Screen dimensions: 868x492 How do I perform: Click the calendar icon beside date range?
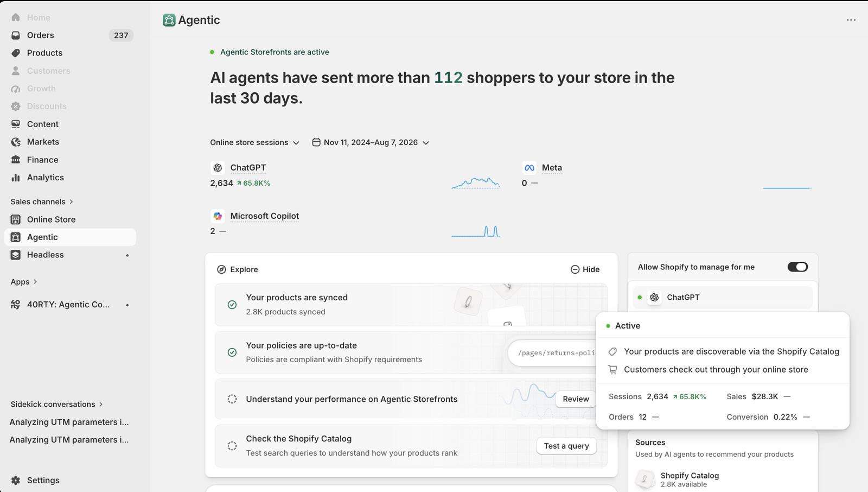pyautogui.click(x=316, y=142)
